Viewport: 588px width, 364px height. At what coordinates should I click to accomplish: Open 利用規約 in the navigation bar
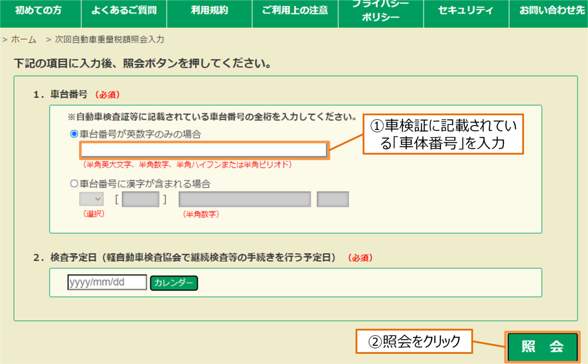[209, 11]
